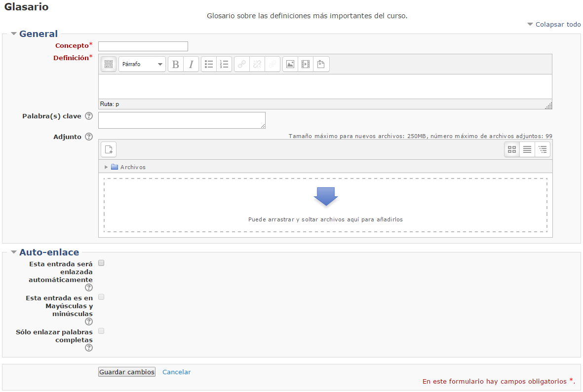Enable automatic linking for this entry

tap(101, 263)
